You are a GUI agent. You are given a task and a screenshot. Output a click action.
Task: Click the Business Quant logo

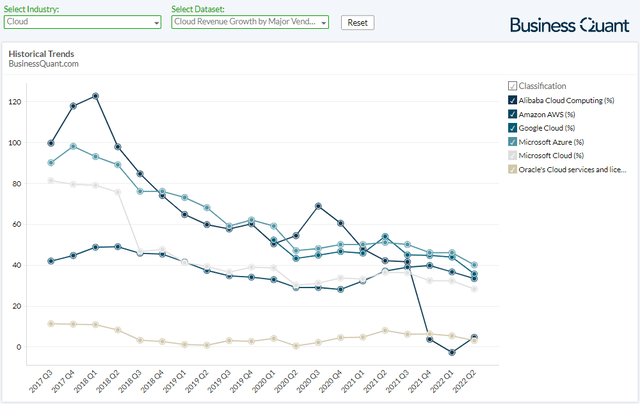tap(569, 24)
